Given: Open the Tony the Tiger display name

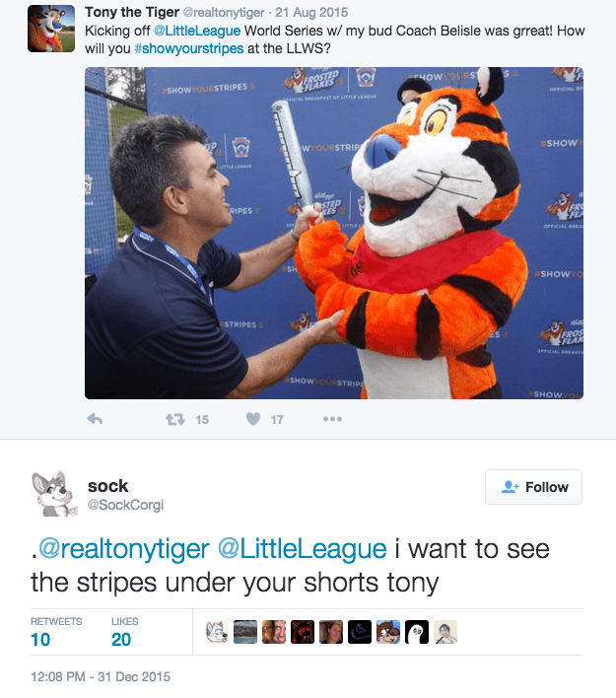Looking at the screenshot, I should tap(132, 12).
